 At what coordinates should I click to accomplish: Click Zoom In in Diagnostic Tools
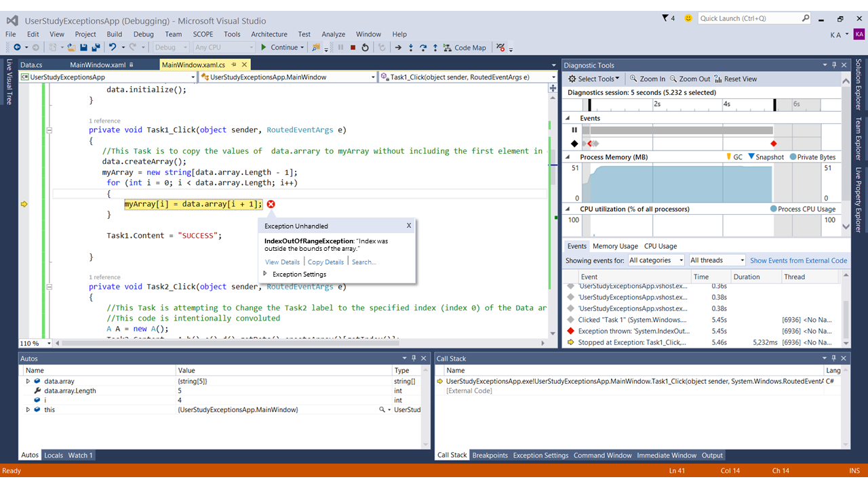pos(648,79)
